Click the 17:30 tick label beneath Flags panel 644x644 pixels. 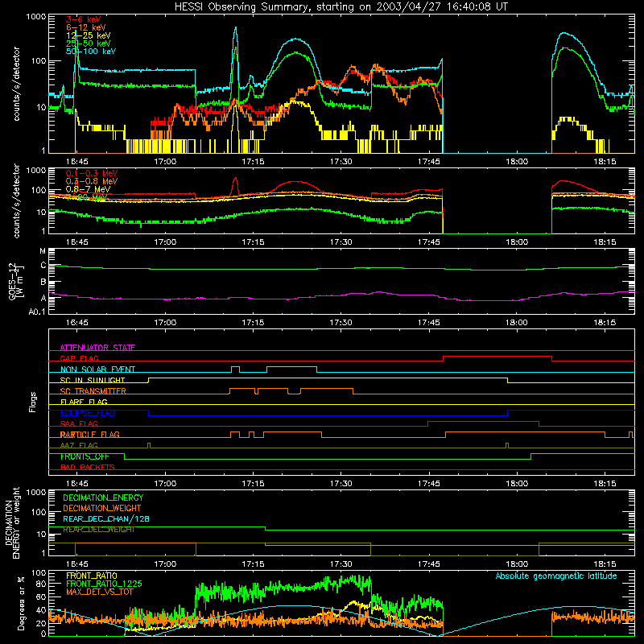(341, 484)
